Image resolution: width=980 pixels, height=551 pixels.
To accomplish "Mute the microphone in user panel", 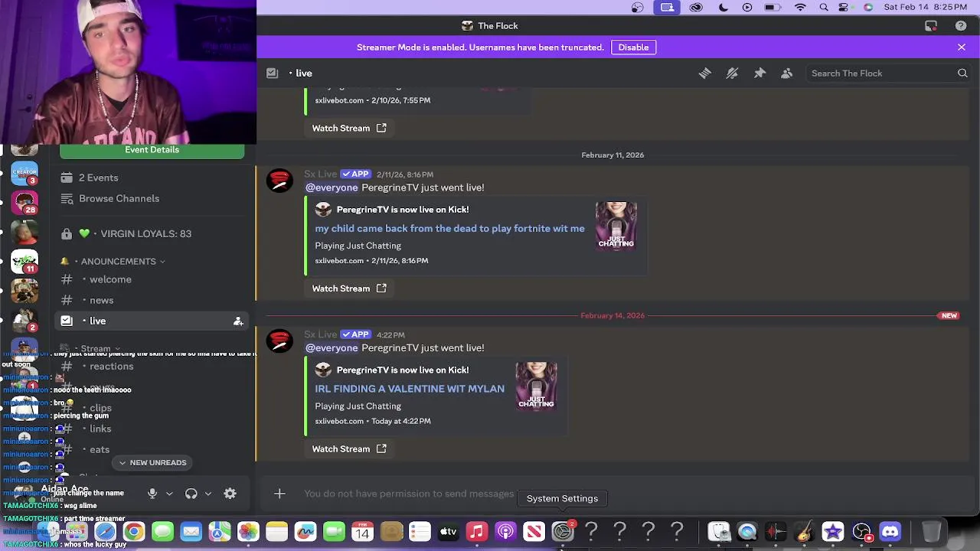I will point(152,494).
